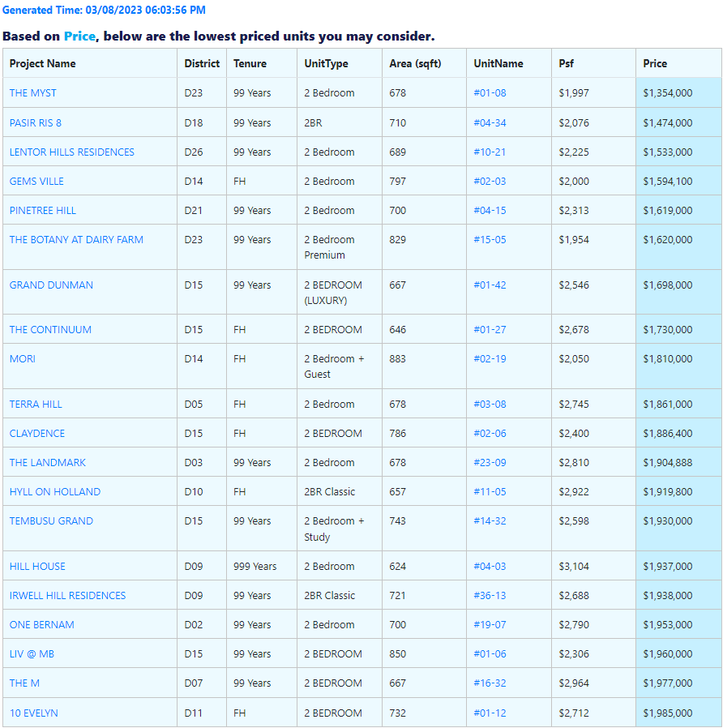Click the Psf column header
Screen dimensions: 723x728
(565, 63)
